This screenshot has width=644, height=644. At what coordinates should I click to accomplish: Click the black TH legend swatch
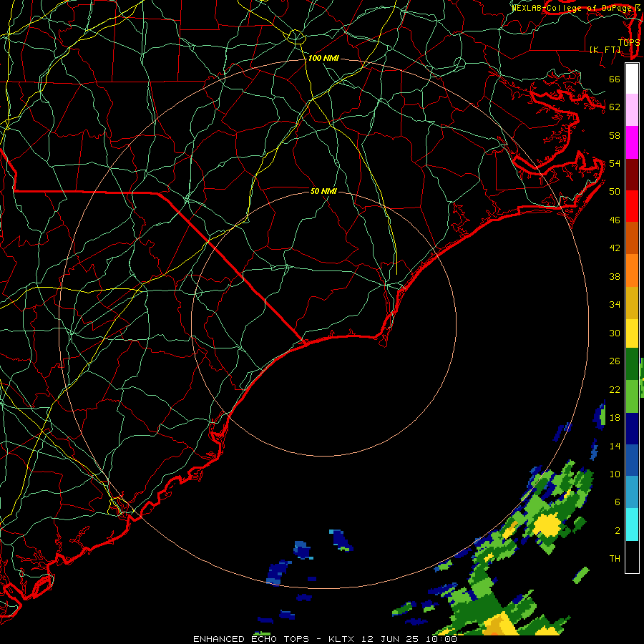pos(632,557)
